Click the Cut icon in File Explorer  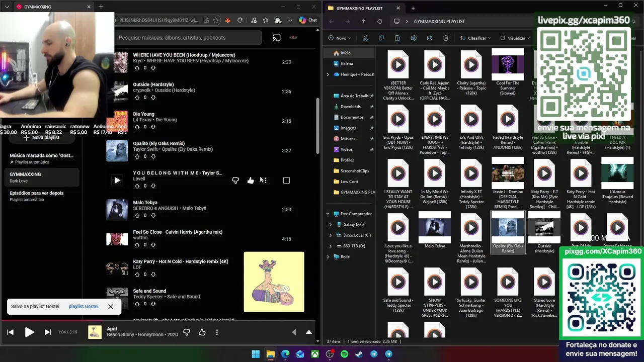[365, 38]
